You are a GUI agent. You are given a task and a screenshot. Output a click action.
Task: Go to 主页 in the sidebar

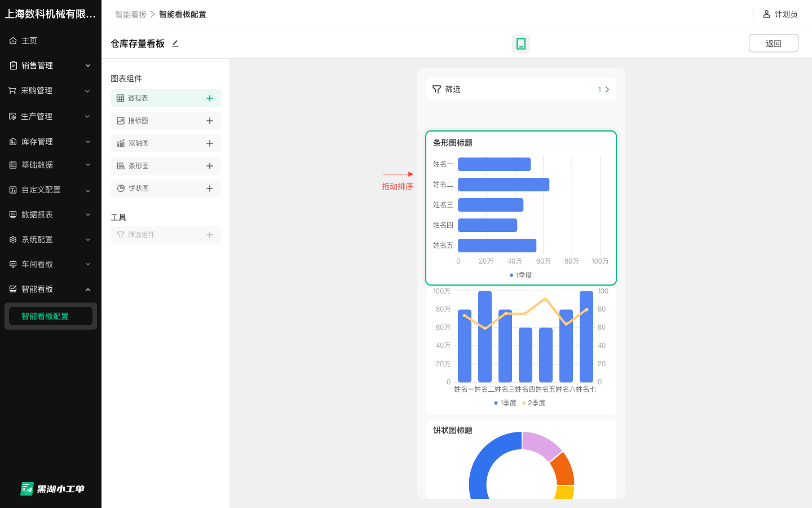pyautogui.click(x=29, y=41)
